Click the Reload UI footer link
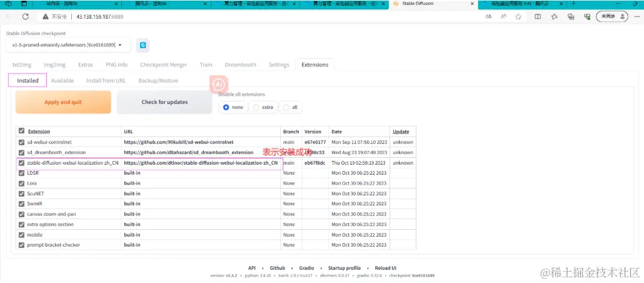The width and height of the screenshot is (644, 283). coord(385,268)
